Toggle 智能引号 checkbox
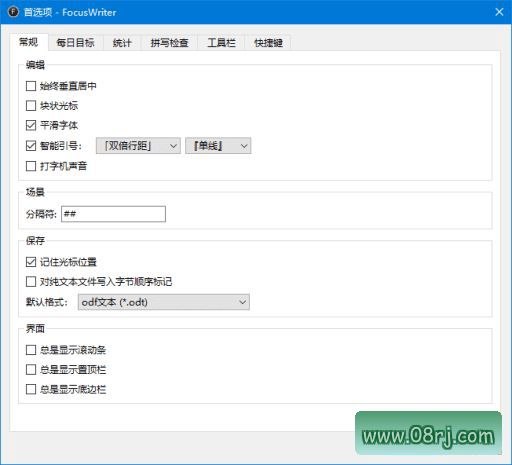 point(31,146)
